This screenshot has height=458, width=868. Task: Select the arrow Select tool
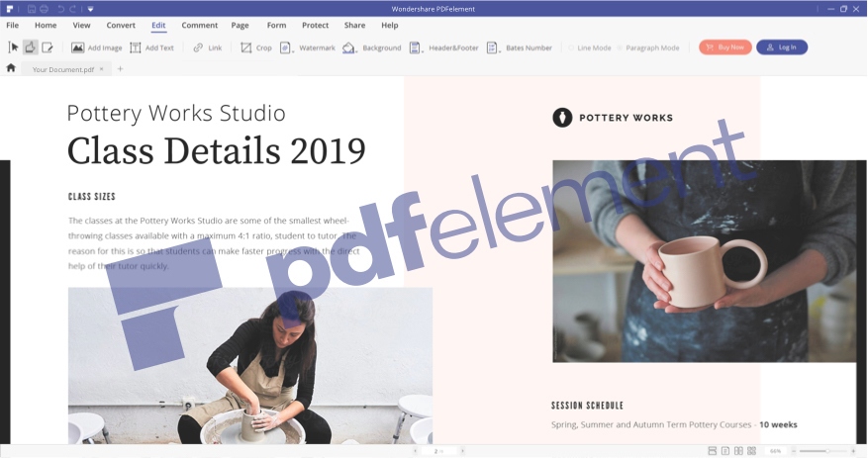(x=13, y=47)
